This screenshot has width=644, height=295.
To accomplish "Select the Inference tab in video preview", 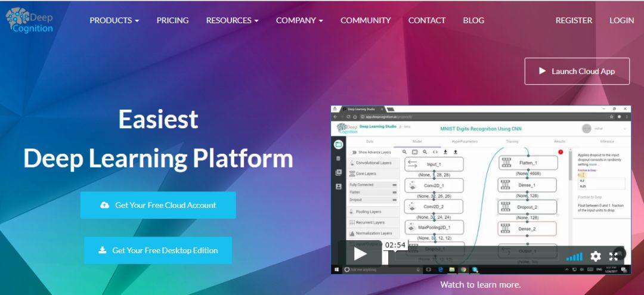I will (x=606, y=142).
